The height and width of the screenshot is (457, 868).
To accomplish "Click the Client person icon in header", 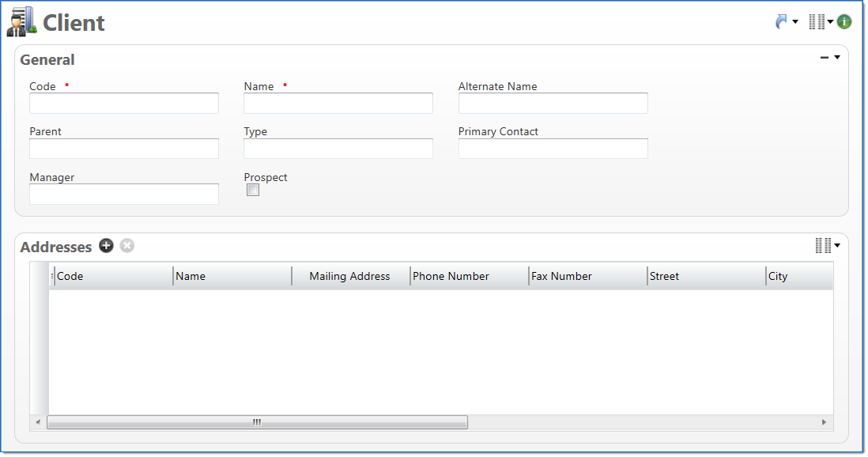I will point(21,22).
